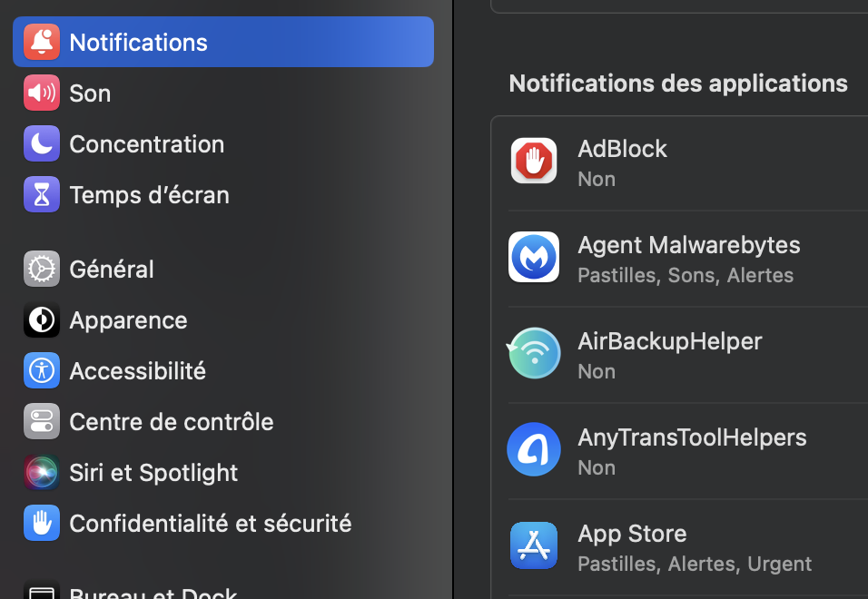Select Concentration in the sidebar
This screenshot has width=868, height=599.
146,143
